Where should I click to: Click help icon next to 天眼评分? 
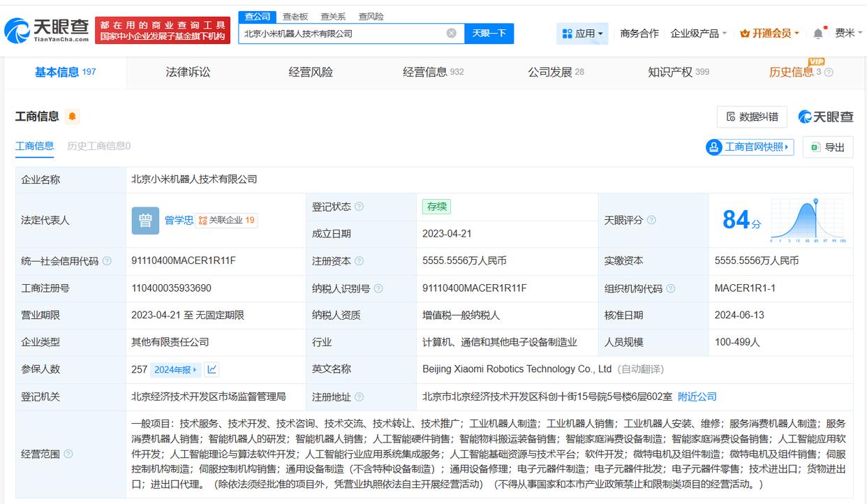coord(651,221)
